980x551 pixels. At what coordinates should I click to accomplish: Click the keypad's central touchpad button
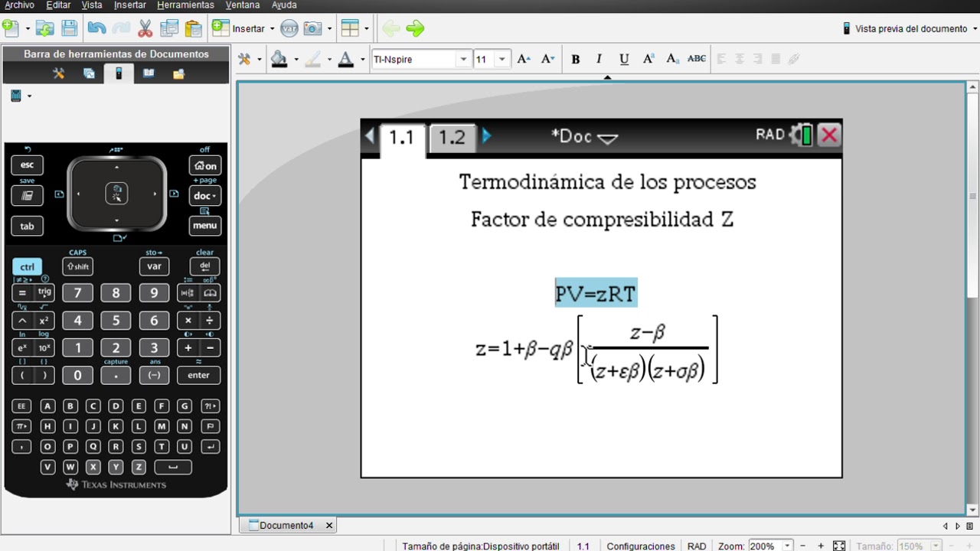[x=116, y=194]
